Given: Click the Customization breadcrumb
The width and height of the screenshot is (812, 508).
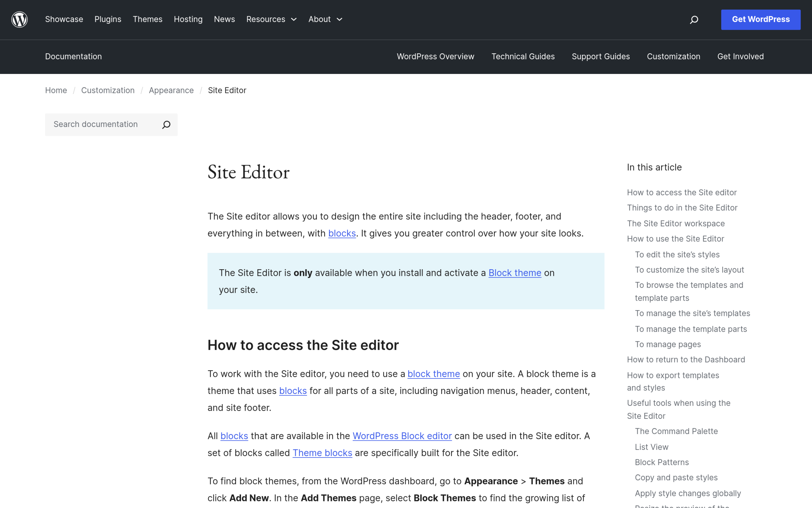Looking at the screenshot, I should pos(108,90).
